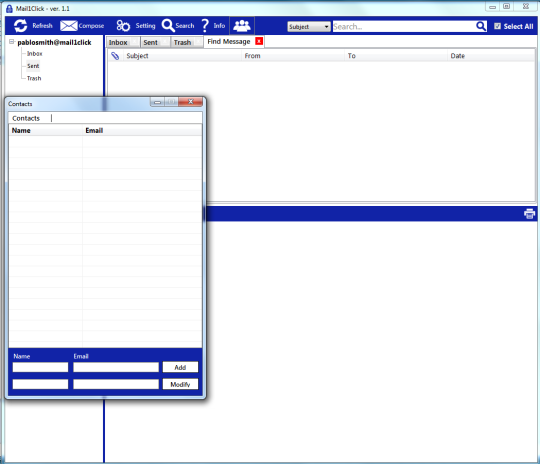Minimize the Contacts window

pyautogui.click(x=157, y=102)
